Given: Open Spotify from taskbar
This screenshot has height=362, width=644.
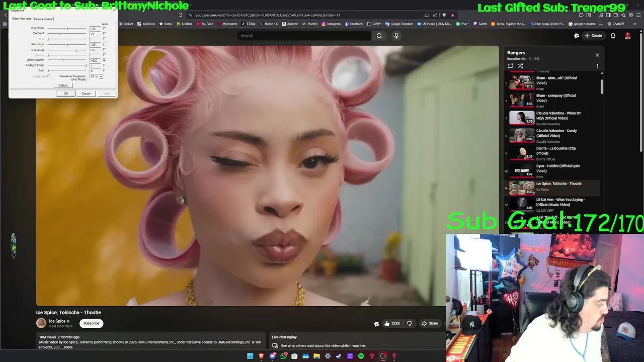Looking at the screenshot, I should (x=361, y=356).
